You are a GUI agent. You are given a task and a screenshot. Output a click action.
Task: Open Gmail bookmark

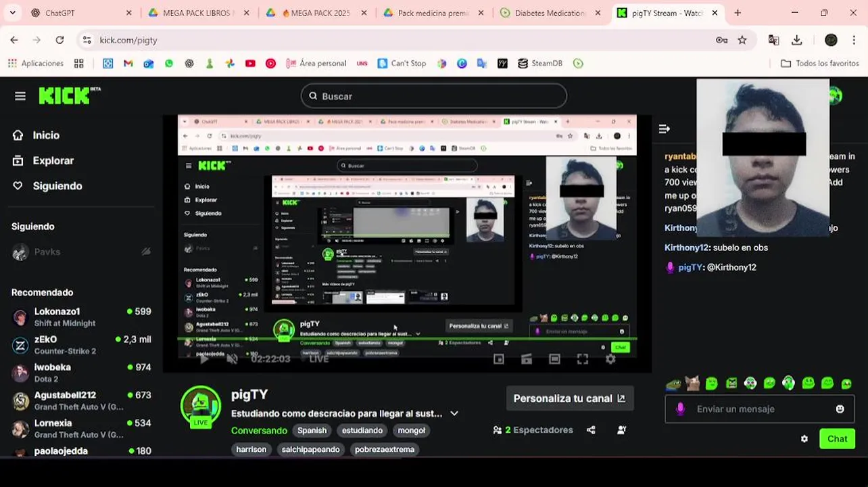128,63
